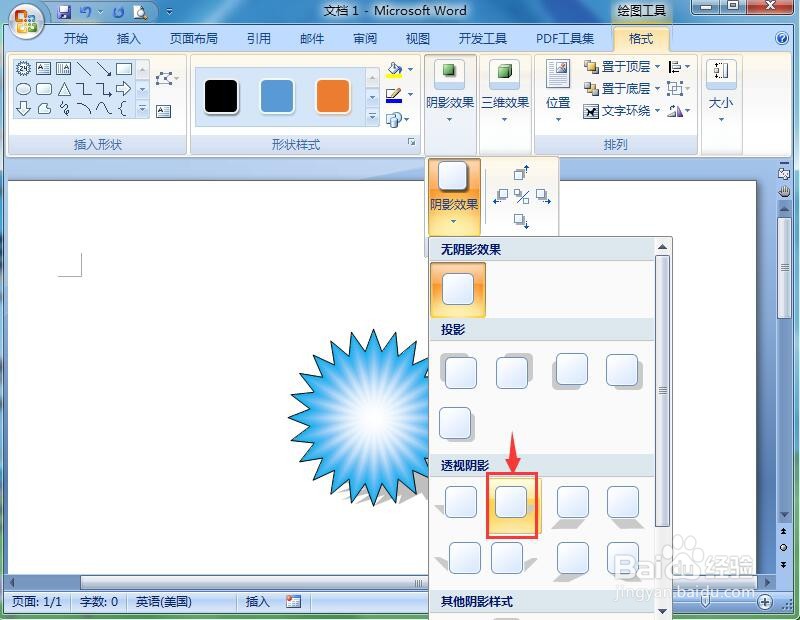Nudge shadow left

(x=501, y=196)
